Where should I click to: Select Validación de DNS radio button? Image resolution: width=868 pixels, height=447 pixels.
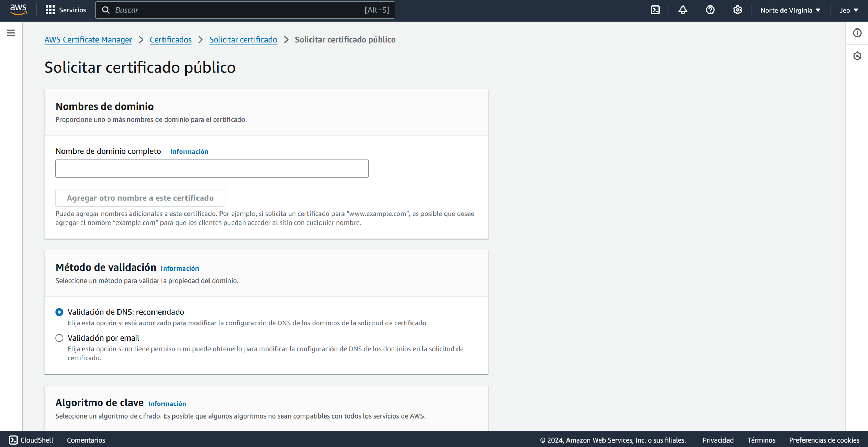(x=59, y=312)
